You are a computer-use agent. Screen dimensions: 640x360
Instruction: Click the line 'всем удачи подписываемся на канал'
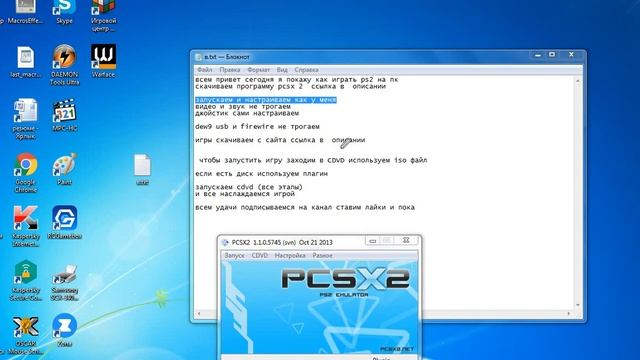point(305,207)
